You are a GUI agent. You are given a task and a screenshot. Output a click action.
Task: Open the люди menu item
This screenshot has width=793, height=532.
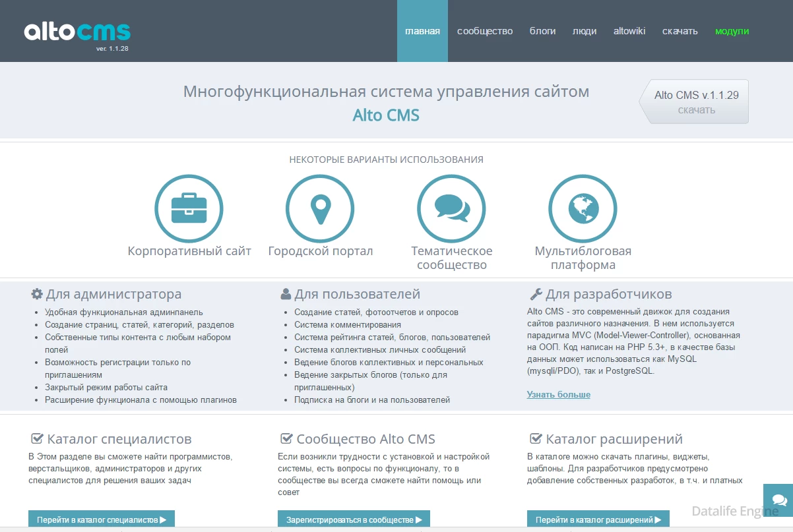[585, 31]
